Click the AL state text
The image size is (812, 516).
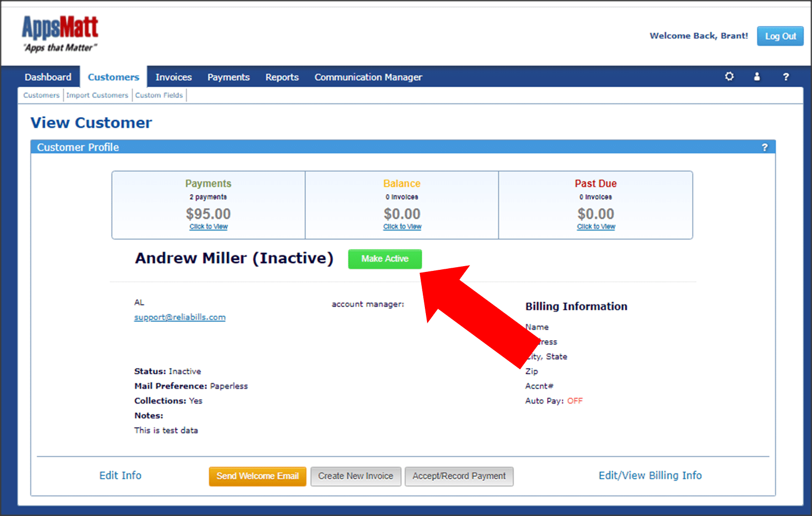139,302
